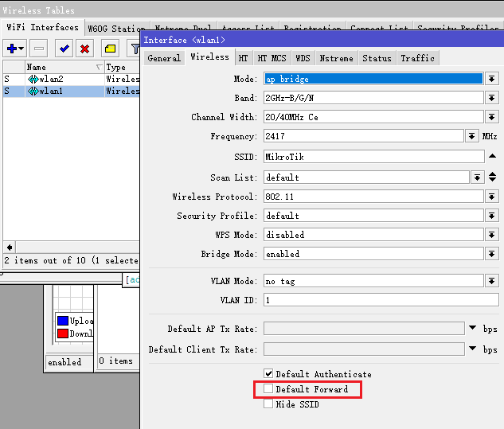This screenshot has width=504, height=429.
Task: Click the blue plus Add interface button
Action: (x=13, y=49)
